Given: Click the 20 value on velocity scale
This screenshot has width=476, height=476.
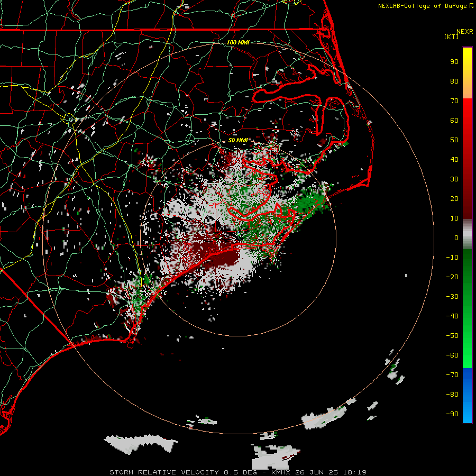Looking at the screenshot, I should pos(454,198).
